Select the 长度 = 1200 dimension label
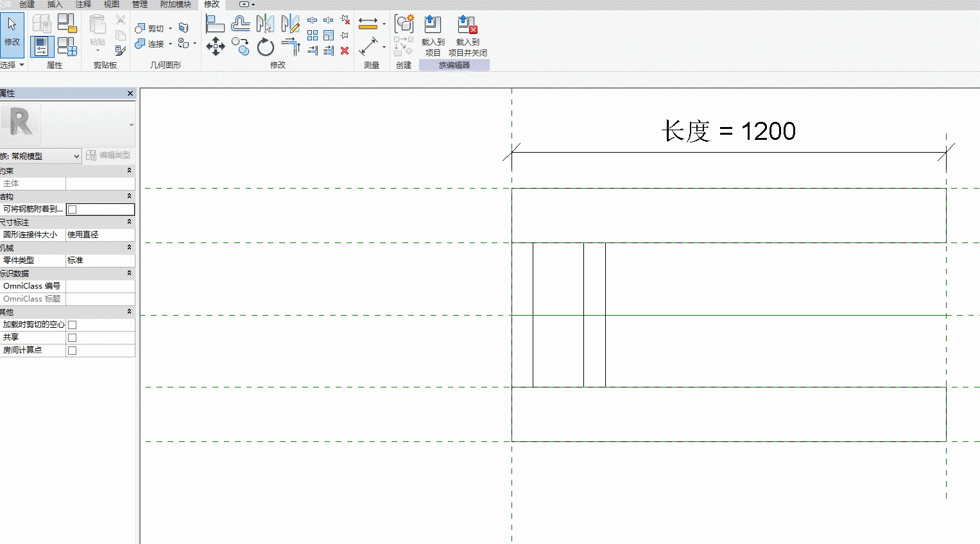980x544 pixels. pos(728,131)
